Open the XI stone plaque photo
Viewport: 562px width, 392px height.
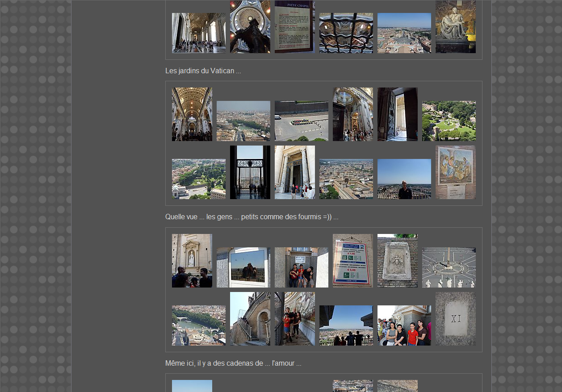pos(455,319)
